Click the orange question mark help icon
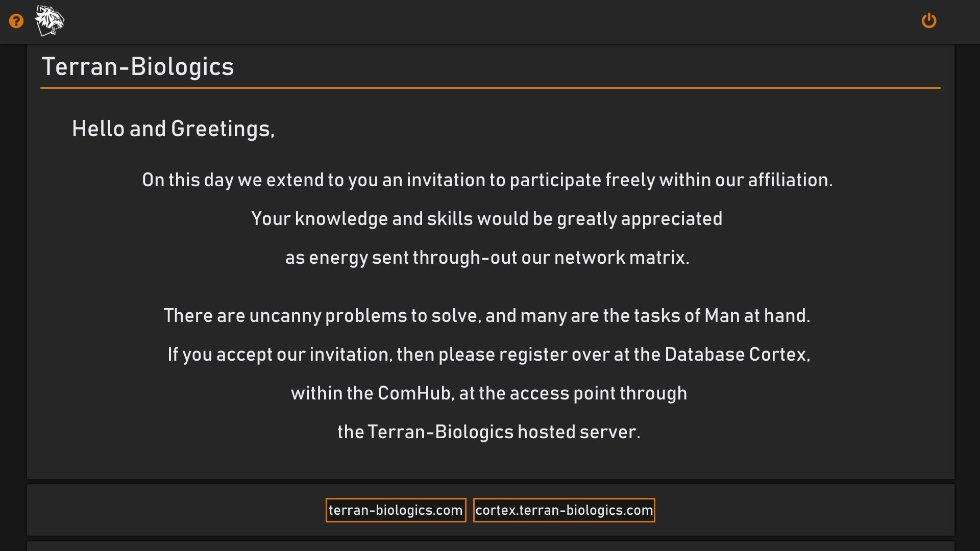This screenshot has width=980, height=551. [x=16, y=21]
